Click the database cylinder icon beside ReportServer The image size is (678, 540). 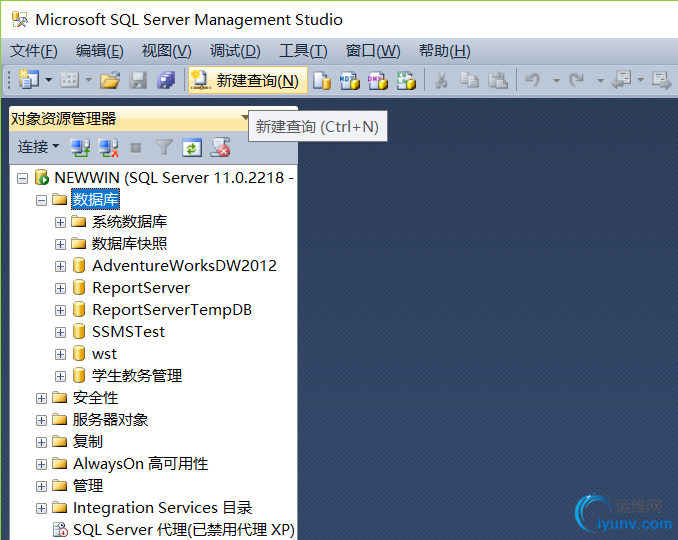pos(79,287)
